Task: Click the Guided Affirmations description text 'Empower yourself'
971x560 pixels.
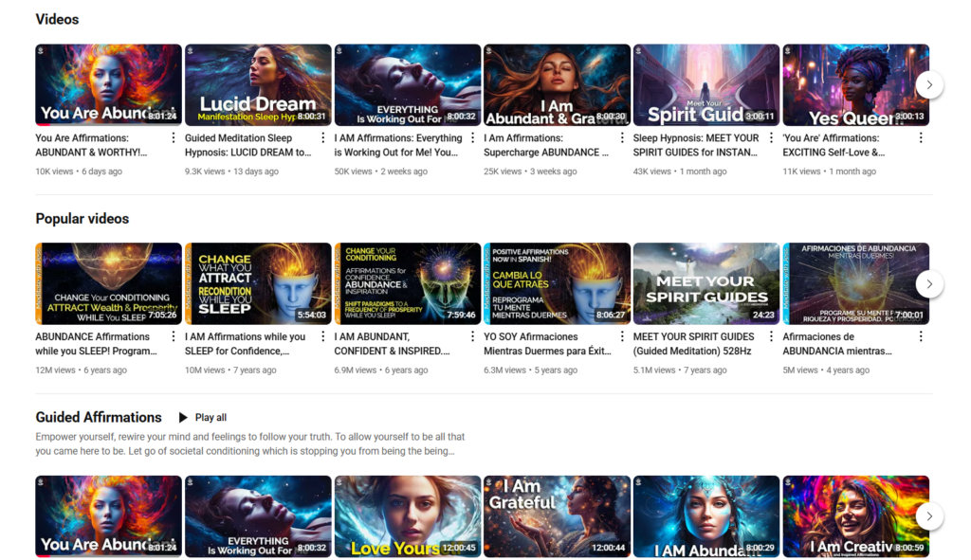Action: 250,443
